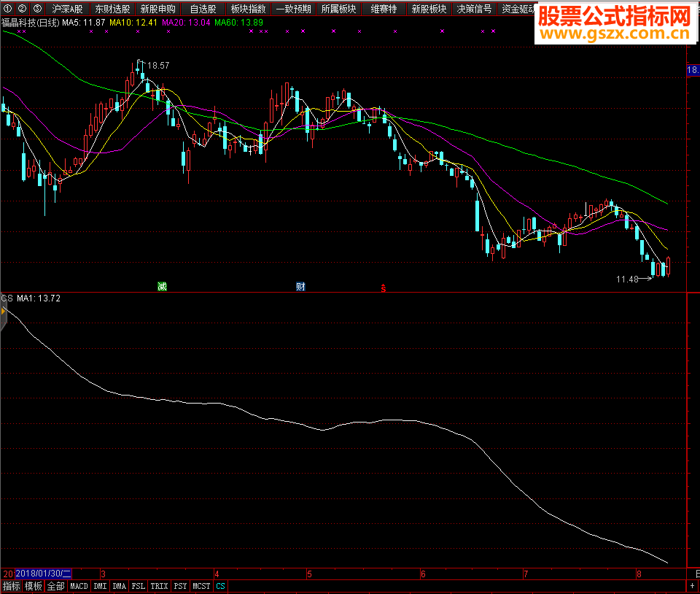Click the month 6 timeline marker
The image size is (700, 594).
[423, 574]
